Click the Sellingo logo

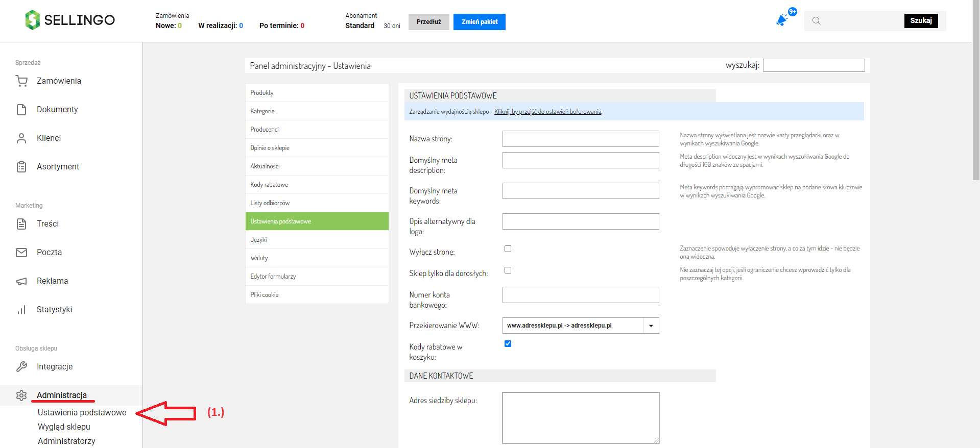(70, 20)
